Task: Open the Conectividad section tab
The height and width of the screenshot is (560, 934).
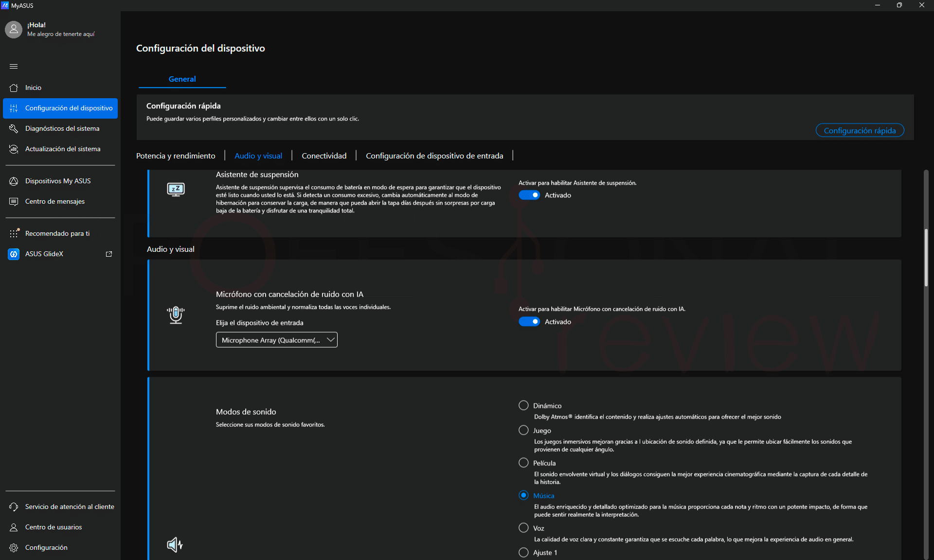Action: (x=324, y=156)
